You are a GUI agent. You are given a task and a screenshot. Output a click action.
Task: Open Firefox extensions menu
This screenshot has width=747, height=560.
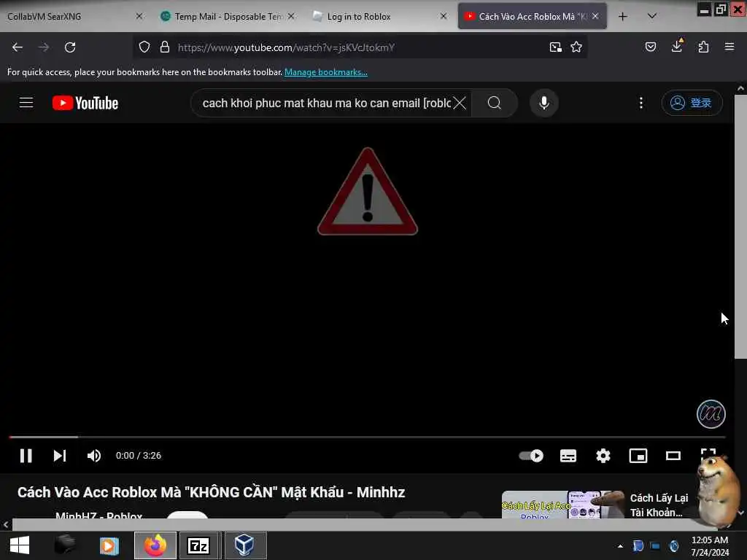pos(704,47)
